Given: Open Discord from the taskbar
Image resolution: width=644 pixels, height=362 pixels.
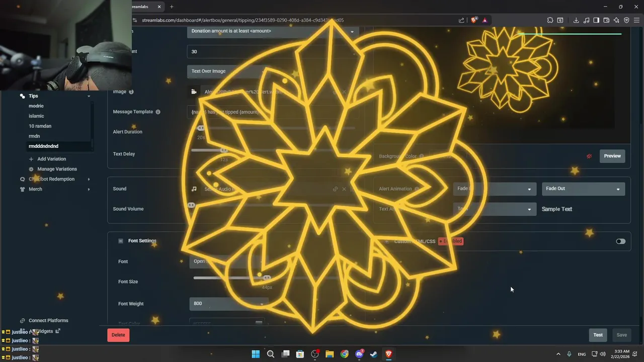Looking at the screenshot, I should coord(359,354).
